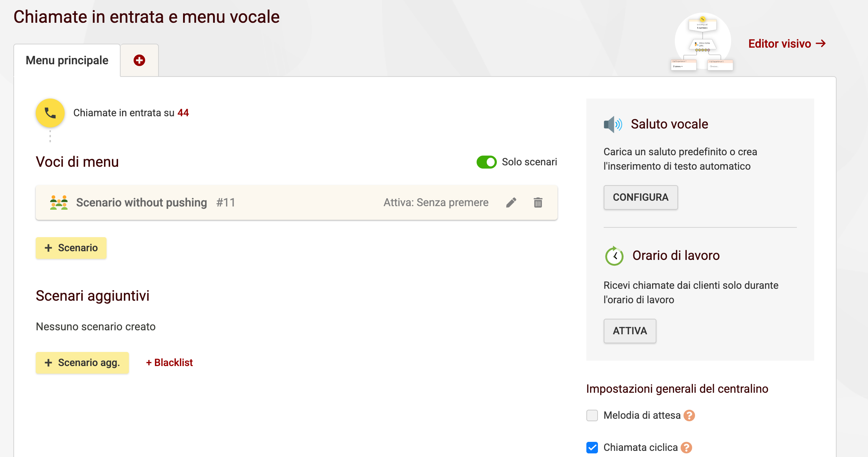Open the Blacklist section
Viewport: 868px width, 457px height.
coord(169,362)
